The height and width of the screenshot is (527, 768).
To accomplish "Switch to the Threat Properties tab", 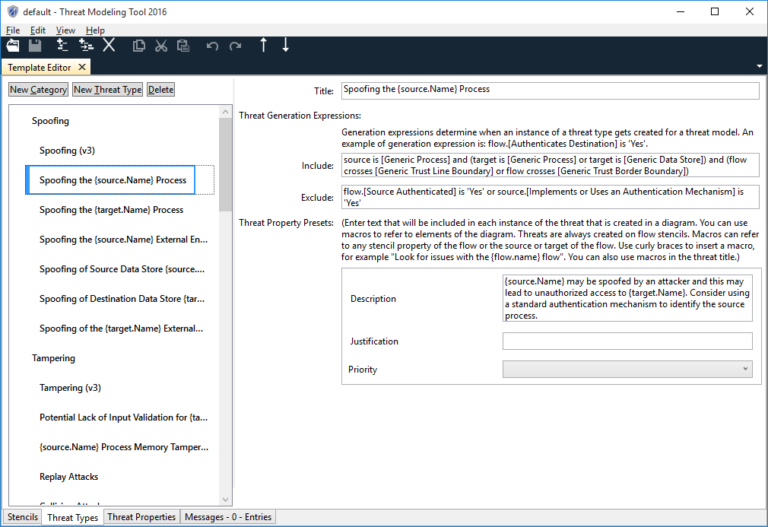I will pyautogui.click(x=141, y=517).
